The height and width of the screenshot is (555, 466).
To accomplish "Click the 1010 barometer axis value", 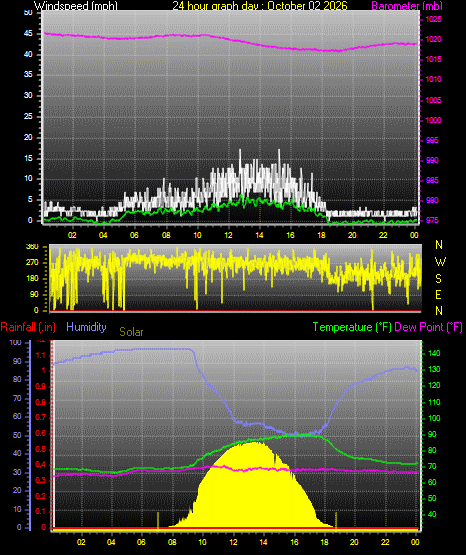I will click(433, 80).
